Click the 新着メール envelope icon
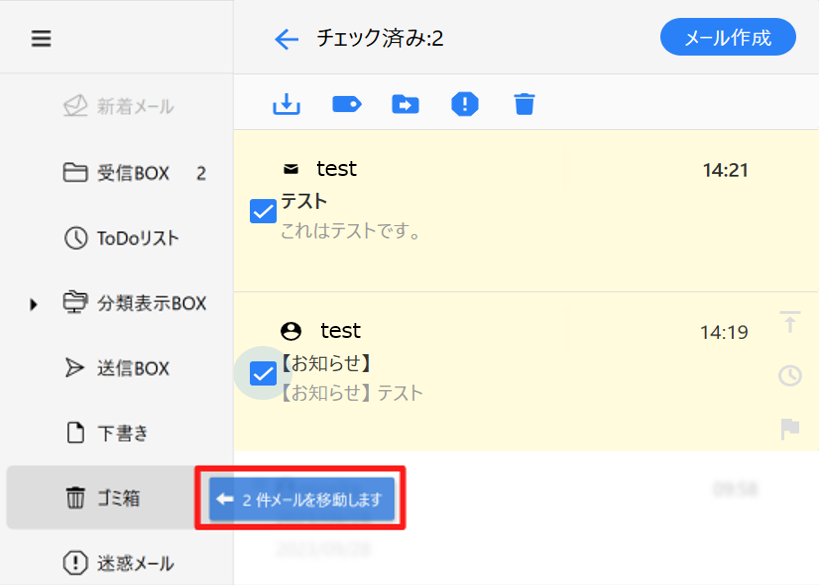This screenshot has width=819, height=585. 76,106
